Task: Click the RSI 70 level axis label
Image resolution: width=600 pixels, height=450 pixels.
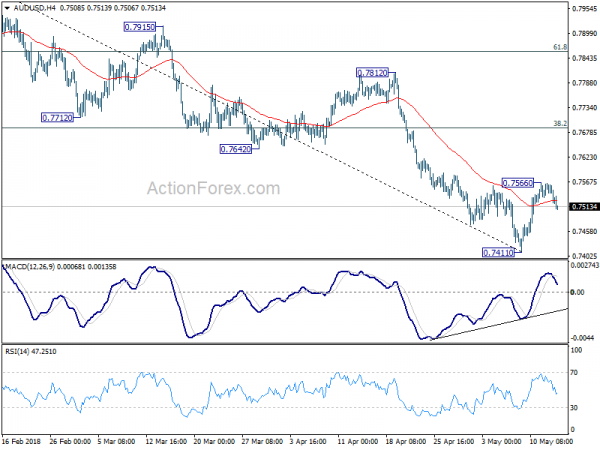Action: 574,372
